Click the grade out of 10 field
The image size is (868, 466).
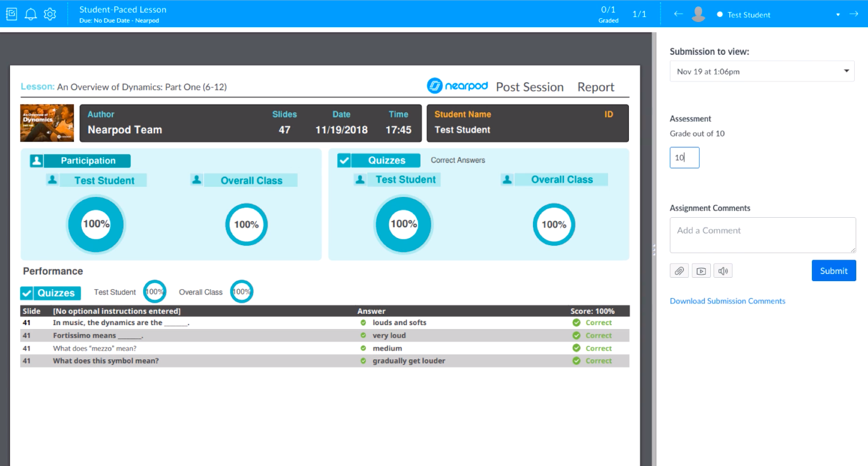[x=684, y=158]
